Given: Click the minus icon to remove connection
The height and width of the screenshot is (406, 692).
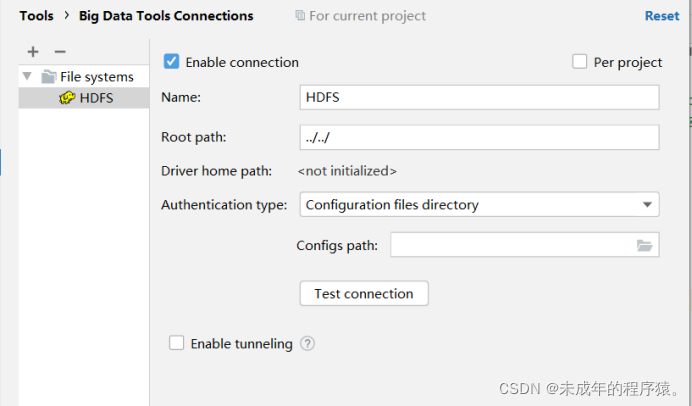Looking at the screenshot, I should [60, 52].
